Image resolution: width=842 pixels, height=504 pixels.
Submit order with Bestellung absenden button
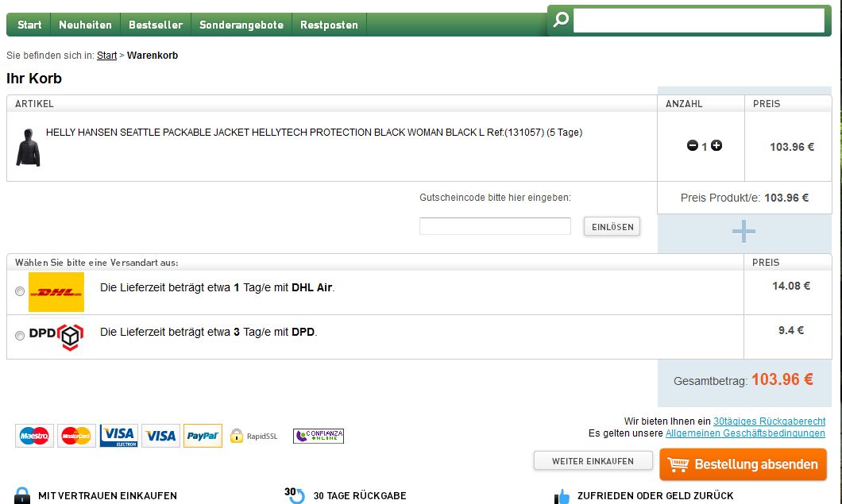point(744,464)
